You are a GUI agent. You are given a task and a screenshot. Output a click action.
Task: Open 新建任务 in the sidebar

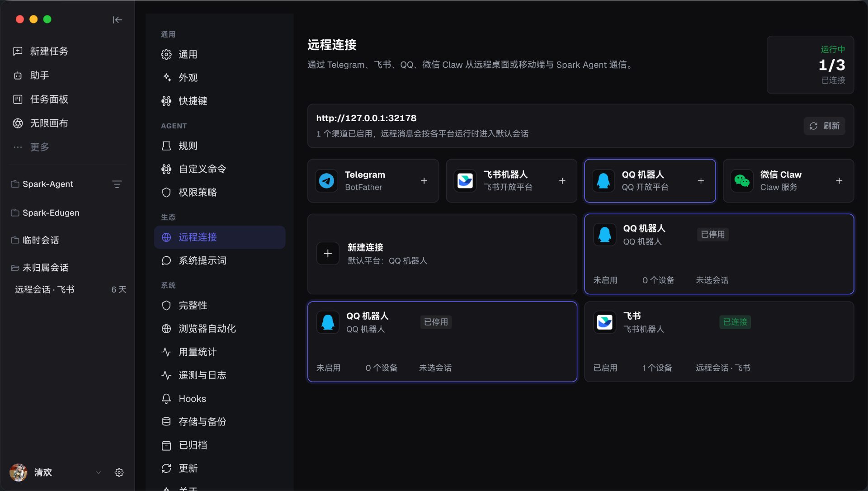[x=67, y=51]
